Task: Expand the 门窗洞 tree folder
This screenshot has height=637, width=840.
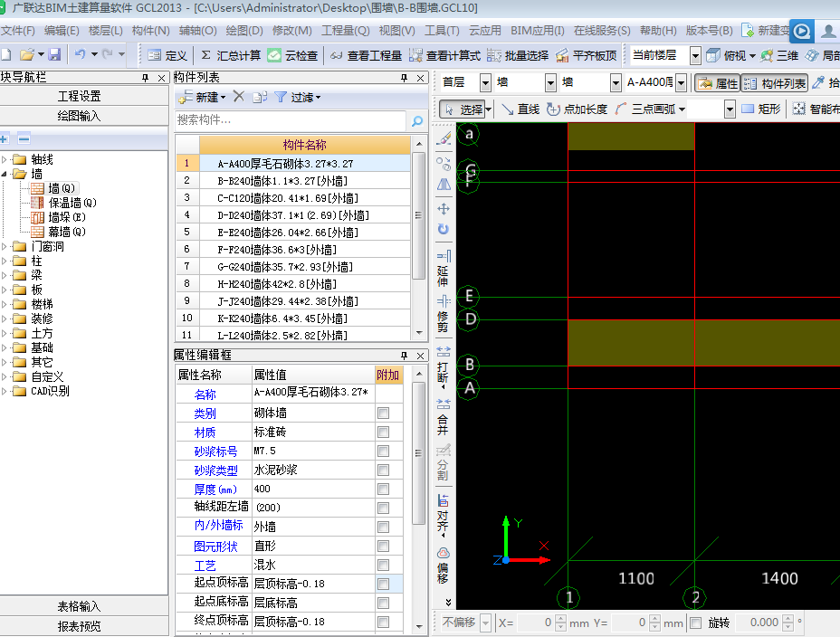Action: pyautogui.click(x=5, y=246)
